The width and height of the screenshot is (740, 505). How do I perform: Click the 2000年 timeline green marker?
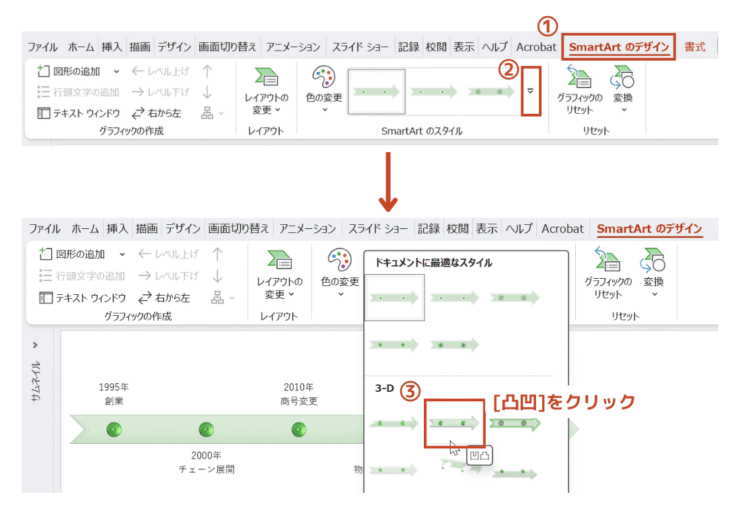pyautogui.click(x=206, y=430)
